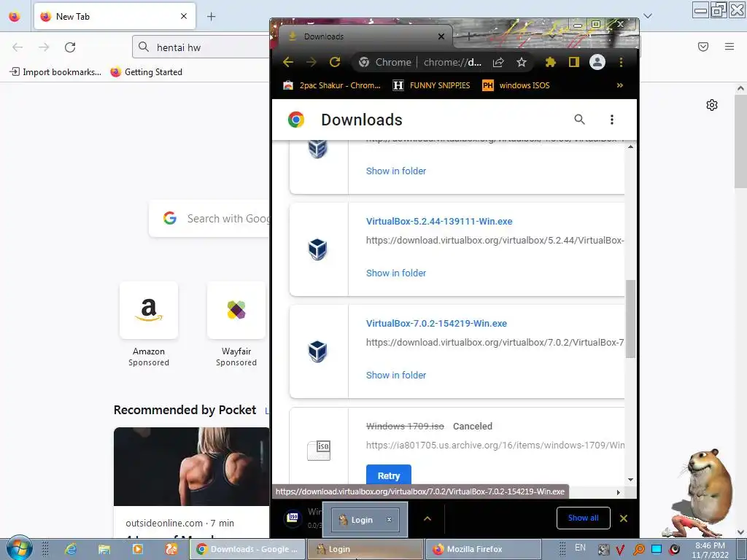Open the outsideonline.com Pocket article image
The image size is (747, 560).
[x=192, y=467]
